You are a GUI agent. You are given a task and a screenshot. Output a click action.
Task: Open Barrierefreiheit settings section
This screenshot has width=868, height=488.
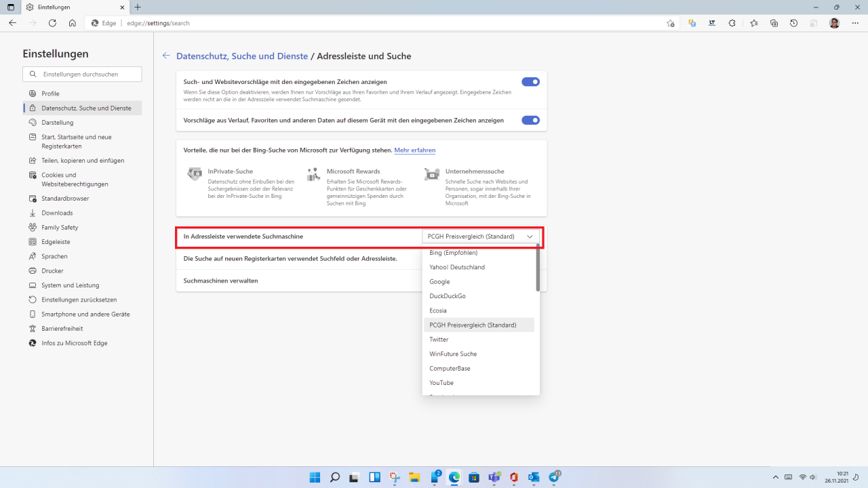pos(82,329)
